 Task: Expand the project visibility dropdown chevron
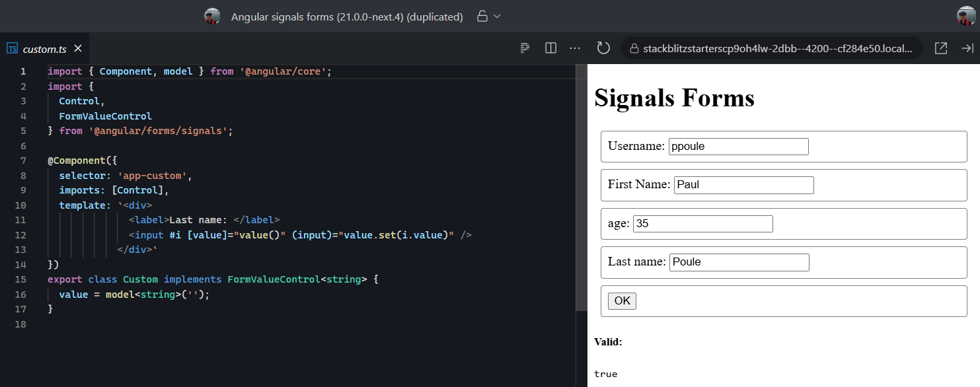point(498,17)
